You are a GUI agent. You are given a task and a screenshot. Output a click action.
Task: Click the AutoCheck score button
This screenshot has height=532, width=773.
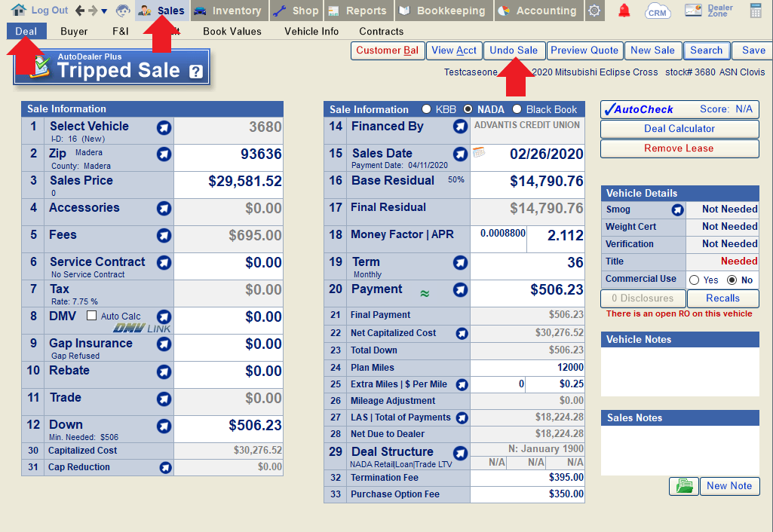coord(679,109)
